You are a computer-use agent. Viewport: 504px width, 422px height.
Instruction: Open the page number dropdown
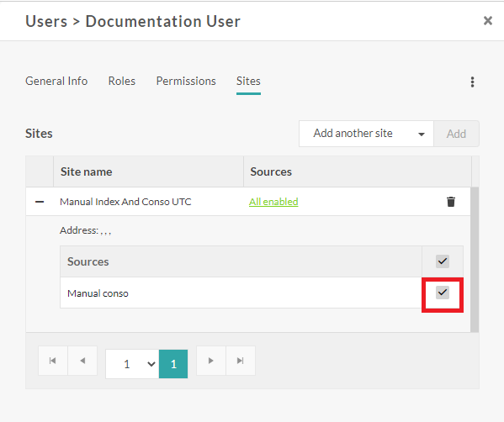132,364
